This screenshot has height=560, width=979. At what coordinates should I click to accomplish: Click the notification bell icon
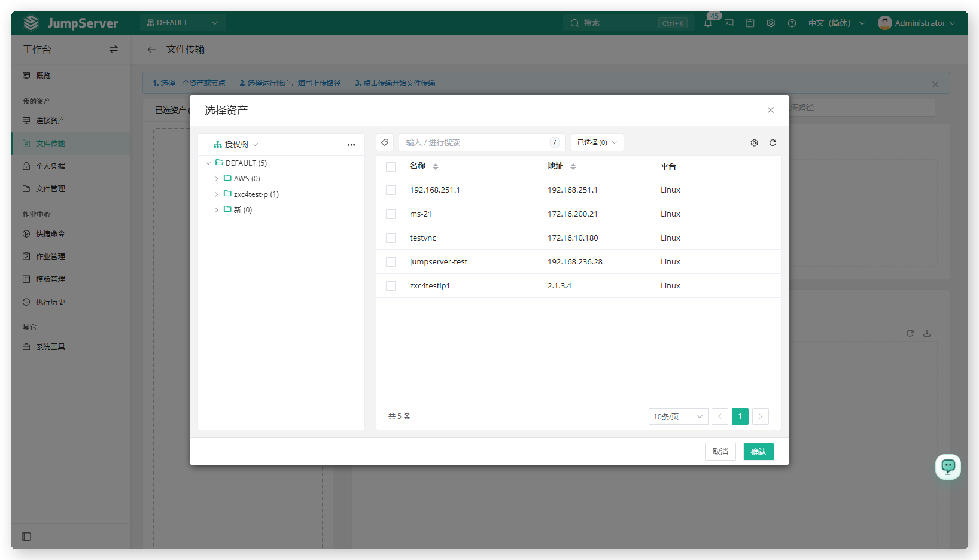[x=708, y=23]
